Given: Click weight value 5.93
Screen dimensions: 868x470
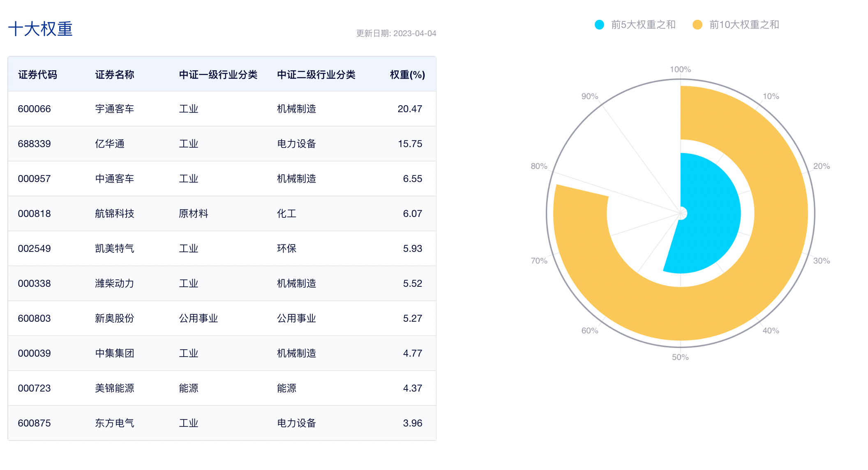Looking at the screenshot, I should tap(413, 249).
